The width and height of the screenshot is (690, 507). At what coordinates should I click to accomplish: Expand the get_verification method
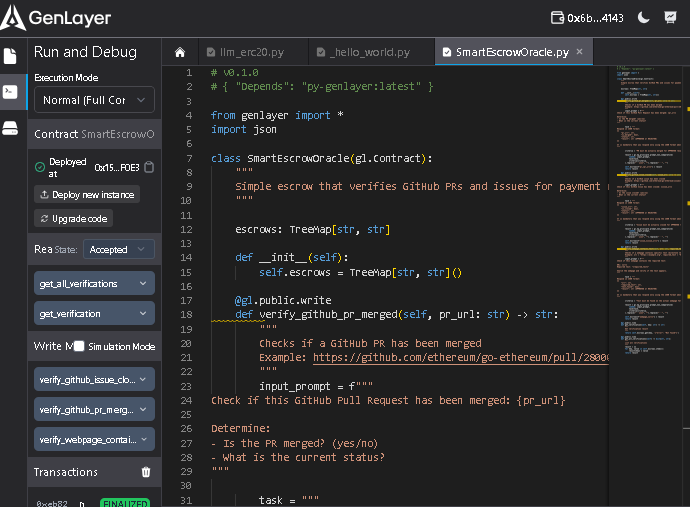pos(94,313)
